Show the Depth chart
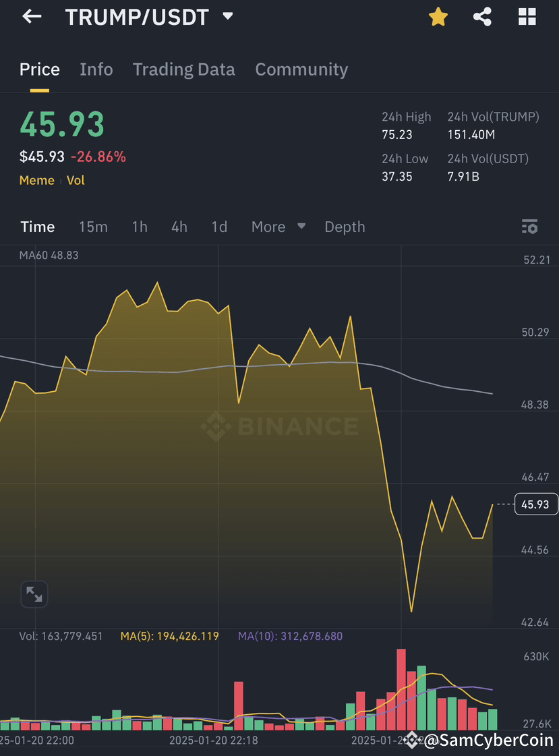Image resolution: width=559 pixels, height=756 pixels. click(345, 227)
